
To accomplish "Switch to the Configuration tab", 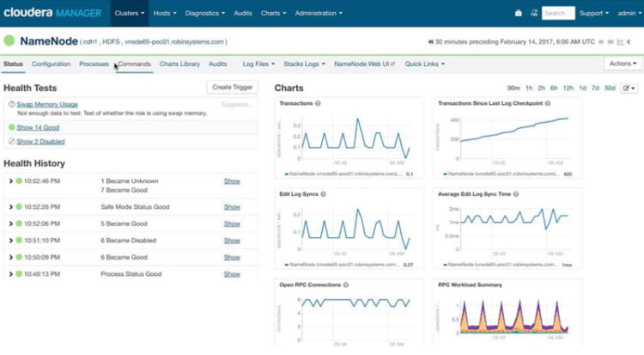I will [51, 64].
